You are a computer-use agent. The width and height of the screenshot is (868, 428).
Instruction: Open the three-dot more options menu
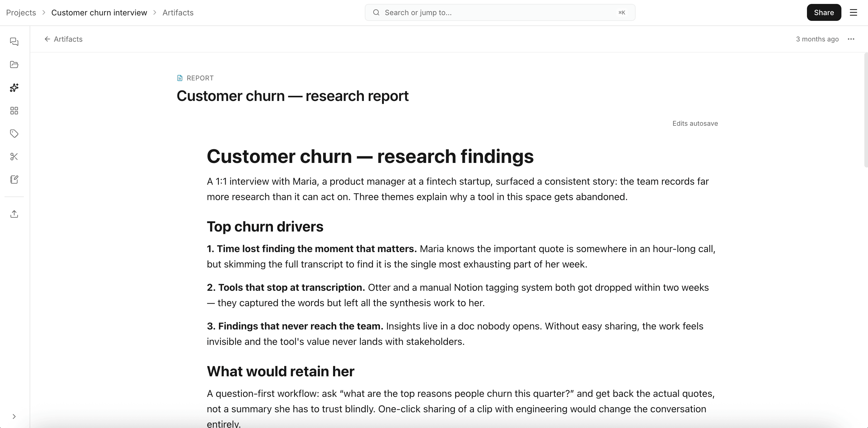851,39
